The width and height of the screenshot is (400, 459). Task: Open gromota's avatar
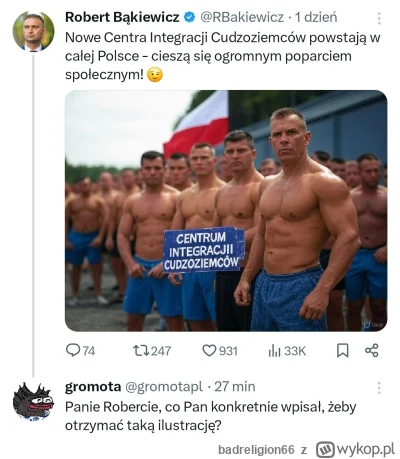click(33, 401)
